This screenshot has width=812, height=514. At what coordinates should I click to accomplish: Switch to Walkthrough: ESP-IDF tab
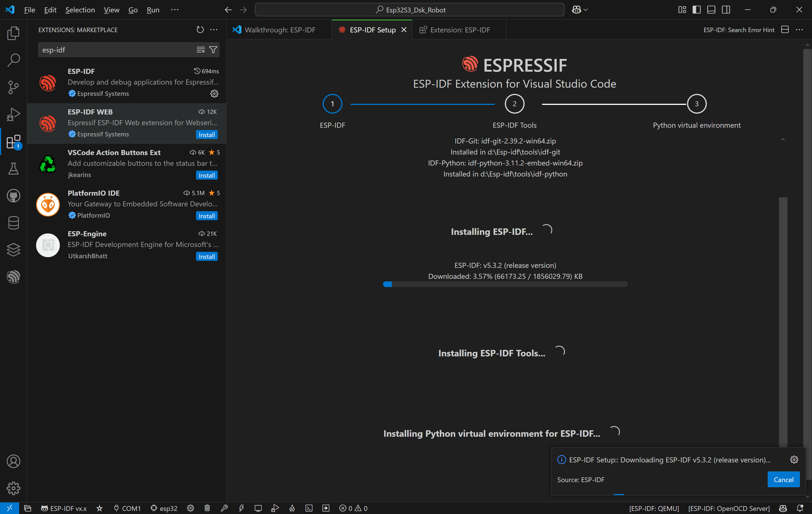[280, 30]
